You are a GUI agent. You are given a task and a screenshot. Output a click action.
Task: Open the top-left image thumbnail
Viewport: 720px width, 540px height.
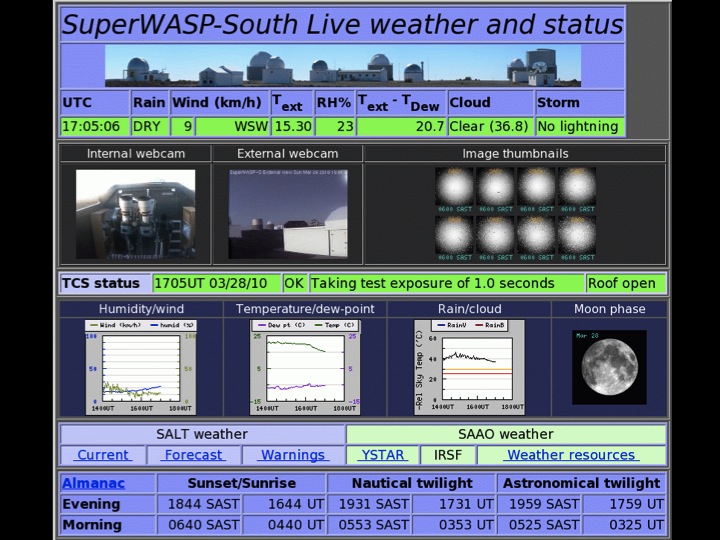[454, 188]
